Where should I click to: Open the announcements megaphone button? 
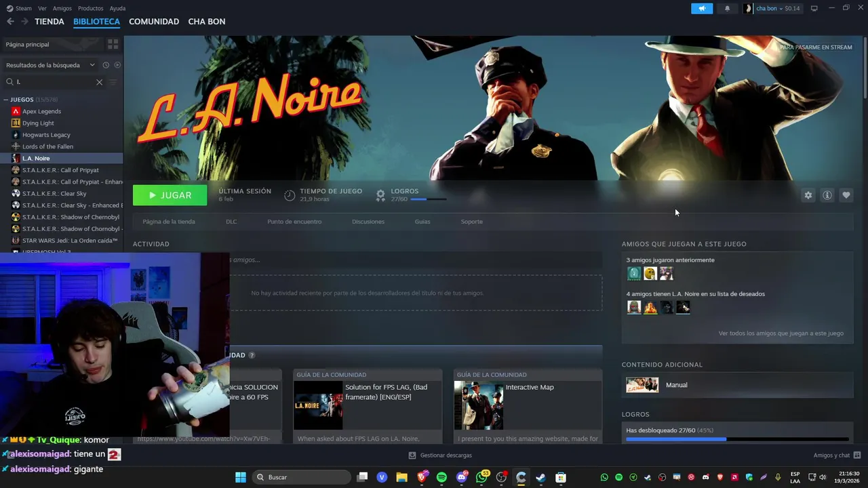pos(702,8)
